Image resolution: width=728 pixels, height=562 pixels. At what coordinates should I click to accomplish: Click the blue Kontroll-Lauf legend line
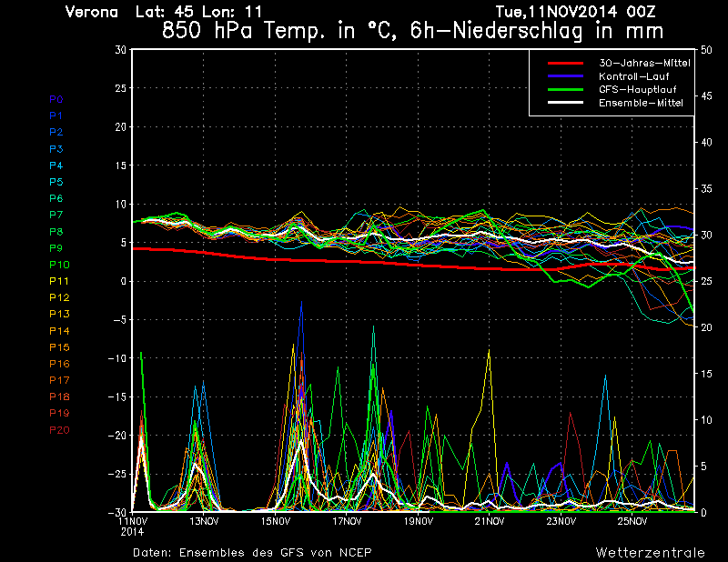pos(565,76)
